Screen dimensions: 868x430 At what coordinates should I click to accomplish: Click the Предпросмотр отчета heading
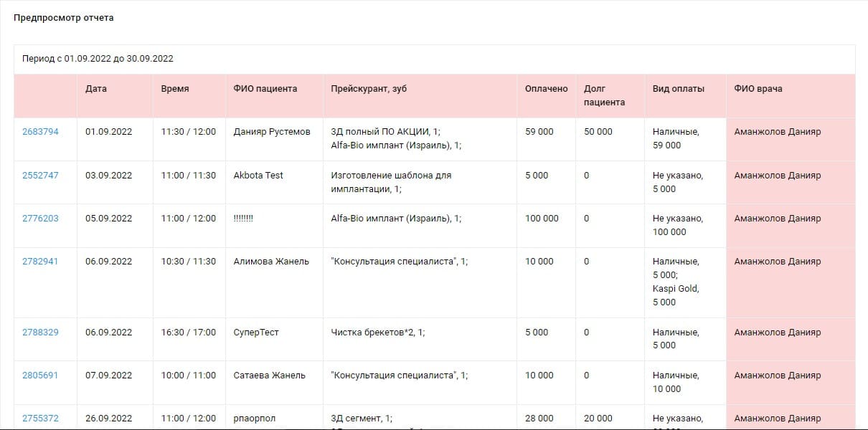pyautogui.click(x=63, y=18)
